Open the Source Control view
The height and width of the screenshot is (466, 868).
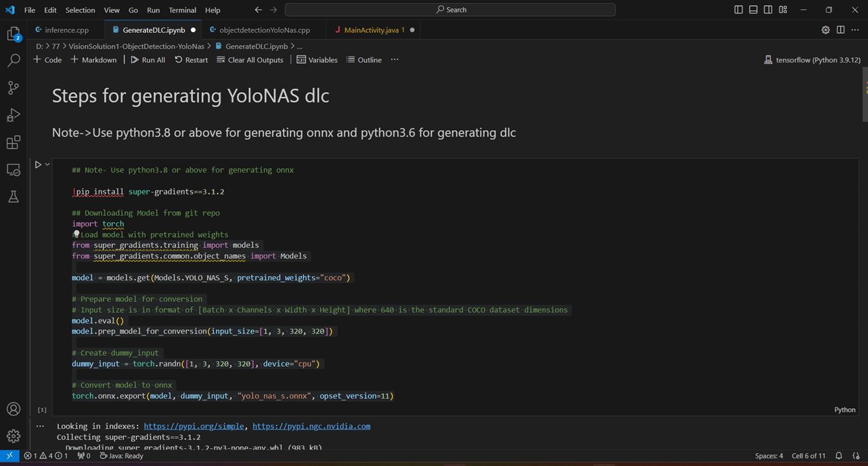click(13, 88)
